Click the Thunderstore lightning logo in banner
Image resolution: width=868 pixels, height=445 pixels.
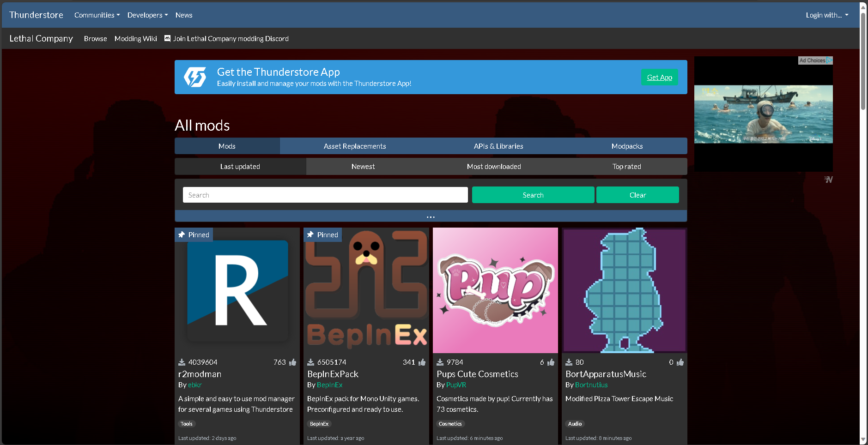click(x=195, y=77)
